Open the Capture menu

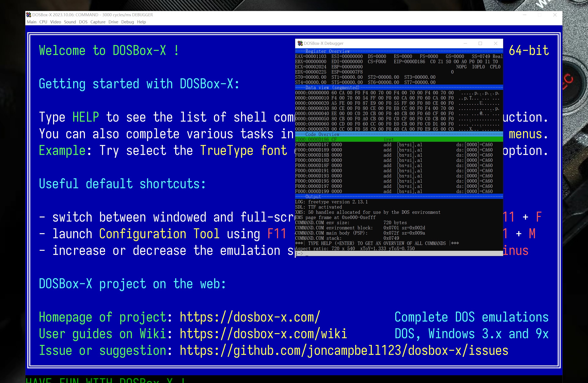point(98,22)
